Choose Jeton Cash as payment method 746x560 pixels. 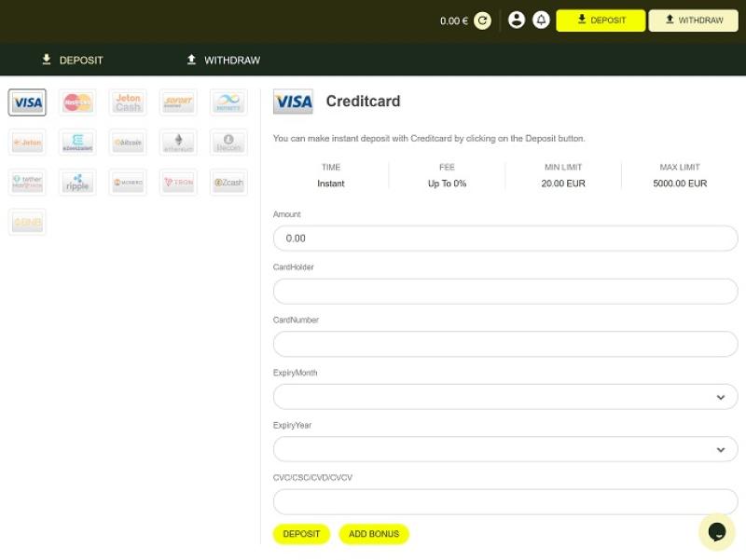click(128, 102)
